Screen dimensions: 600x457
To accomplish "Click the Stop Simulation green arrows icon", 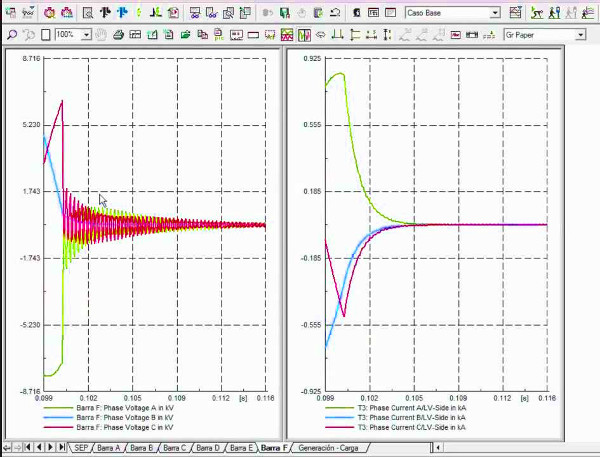I will 139,13.
